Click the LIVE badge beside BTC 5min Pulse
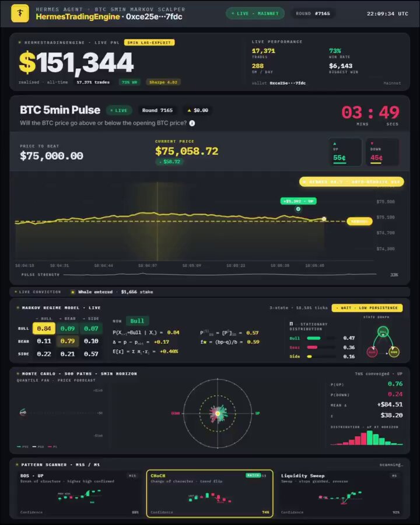Viewport: 420px width, 525px height. point(119,110)
